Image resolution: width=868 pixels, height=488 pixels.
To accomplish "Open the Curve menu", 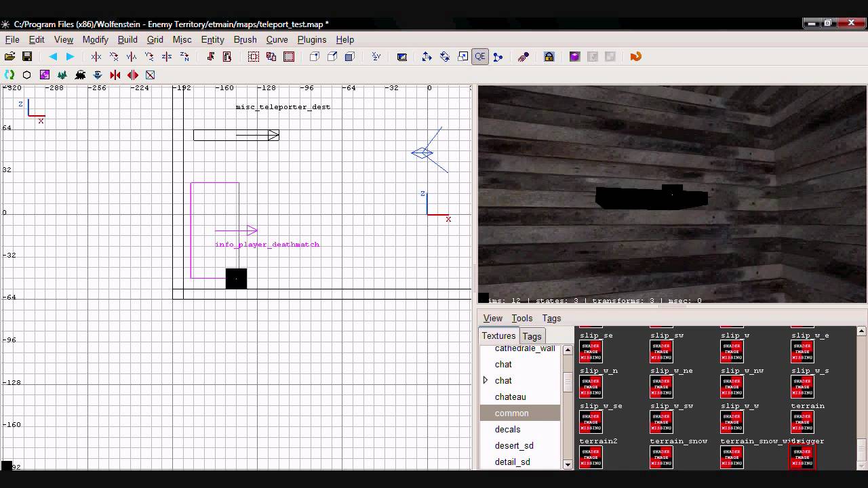I will tap(277, 39).
